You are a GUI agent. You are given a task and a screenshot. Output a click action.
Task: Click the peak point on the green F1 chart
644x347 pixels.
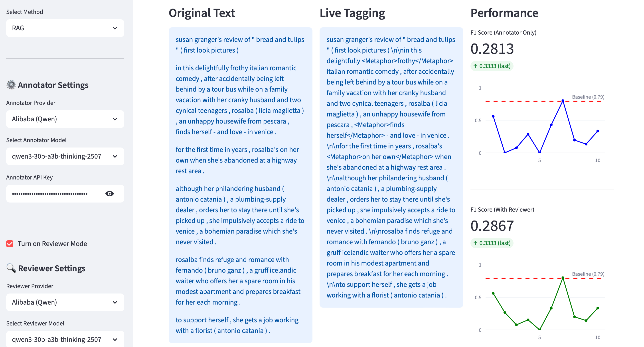coord(563,278)
